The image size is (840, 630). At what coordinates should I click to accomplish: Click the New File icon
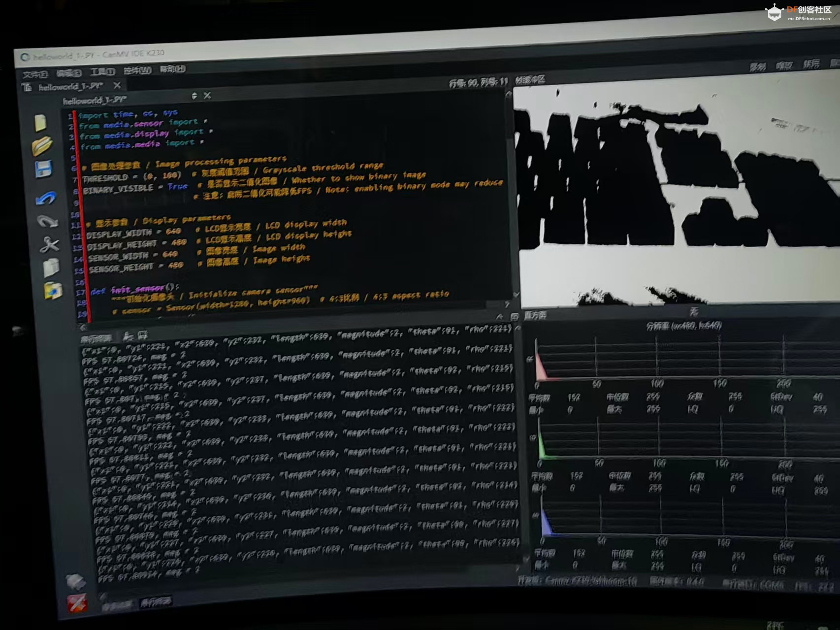[x=40, y=123]
